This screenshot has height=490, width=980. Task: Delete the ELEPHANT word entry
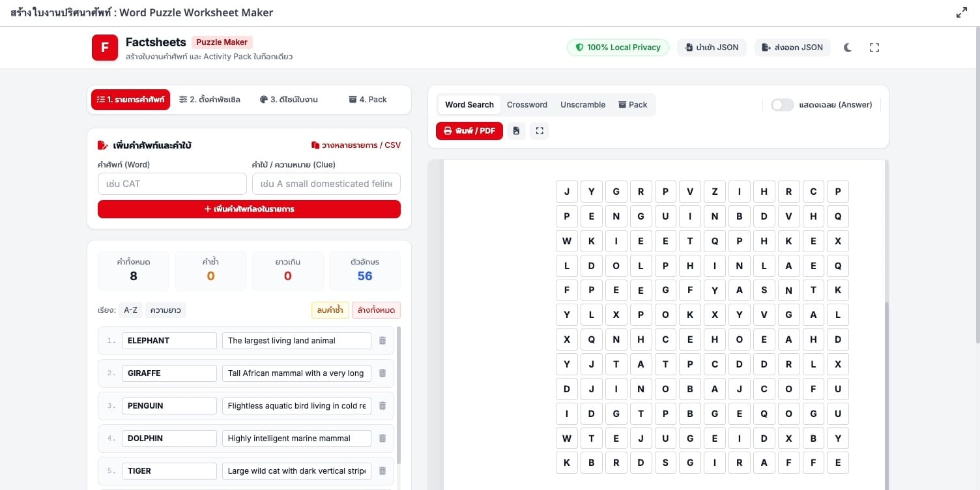pyautogui.click(x=382, y=341)
